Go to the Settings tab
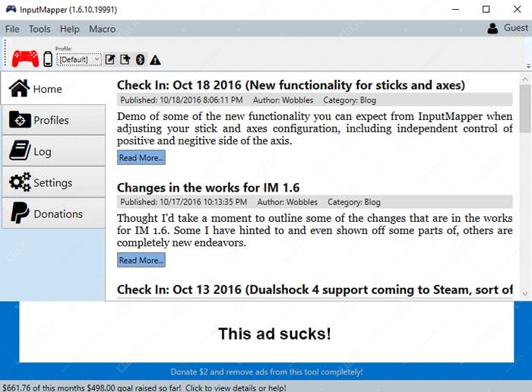 pos(52,182)
